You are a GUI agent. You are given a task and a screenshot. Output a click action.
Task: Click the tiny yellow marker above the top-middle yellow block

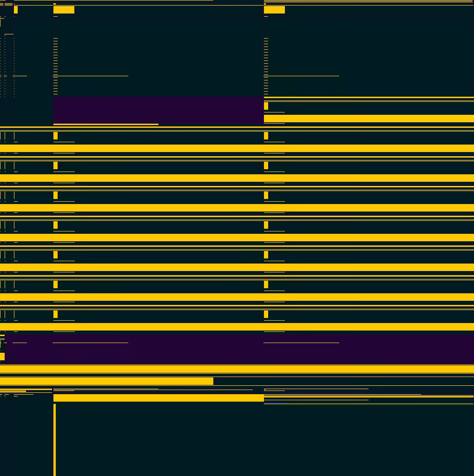coord(55,4)
